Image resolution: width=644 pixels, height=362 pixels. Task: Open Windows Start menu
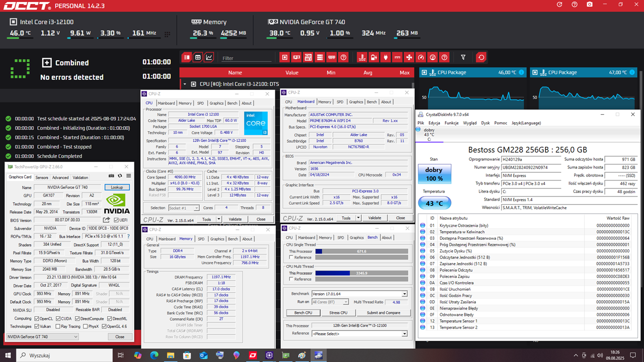pos(8,355)
